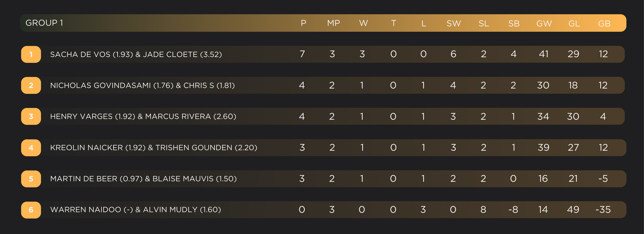The width and height of the screenshot is (644, 234).
Task: Click games won value 41 in first row
Action: [x=544, y=54]
